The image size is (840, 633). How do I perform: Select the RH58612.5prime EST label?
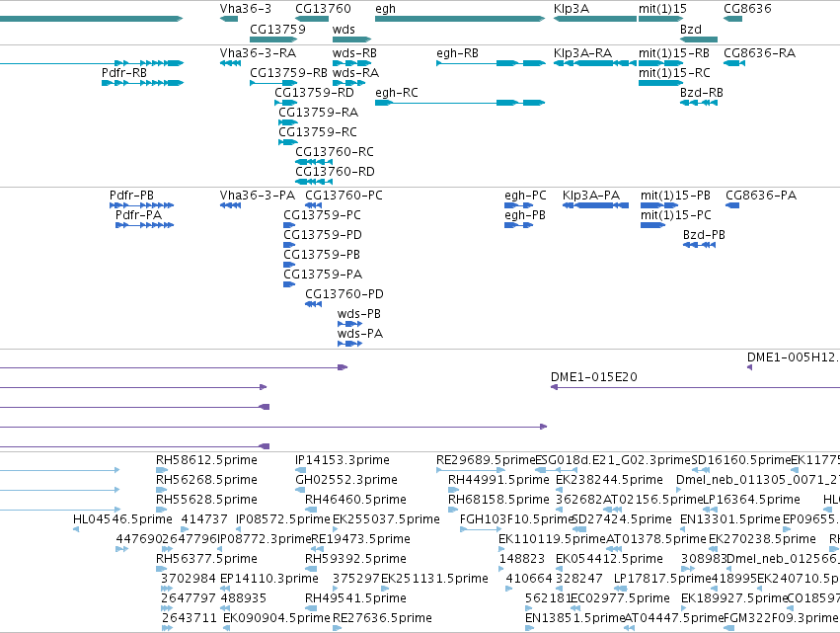pyautogui.click(x=206, y=460)
